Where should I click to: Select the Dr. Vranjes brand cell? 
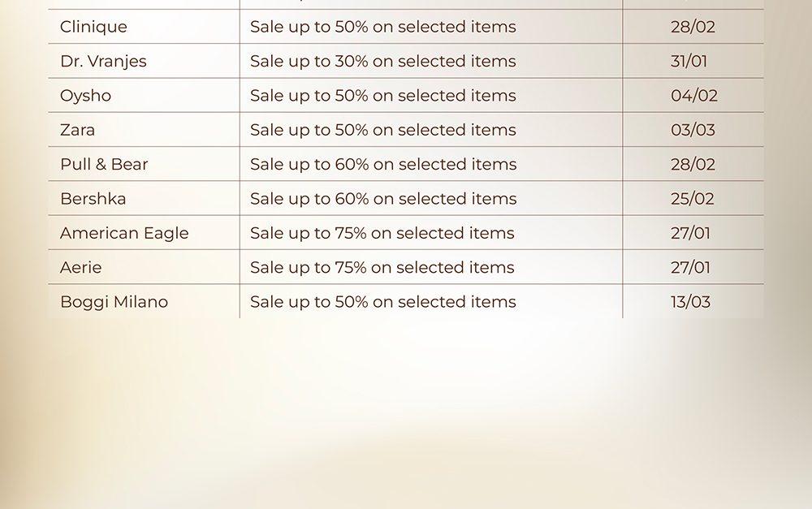pyautogui.click(x=103, y=61)
